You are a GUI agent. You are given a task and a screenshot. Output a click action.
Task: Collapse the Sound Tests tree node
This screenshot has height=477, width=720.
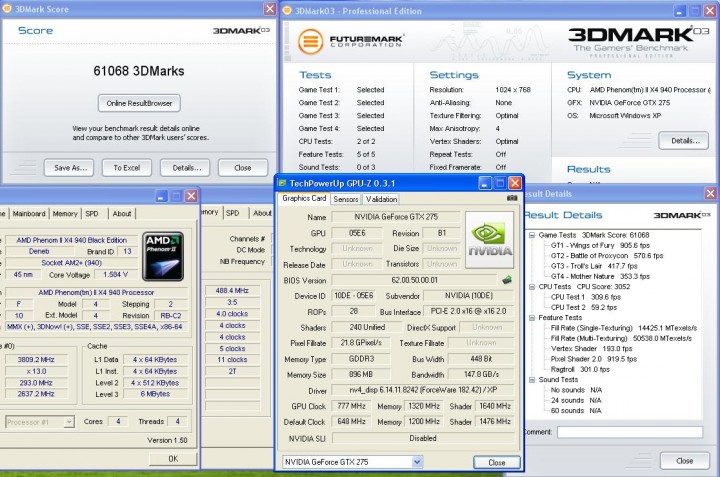pos(532,380)
